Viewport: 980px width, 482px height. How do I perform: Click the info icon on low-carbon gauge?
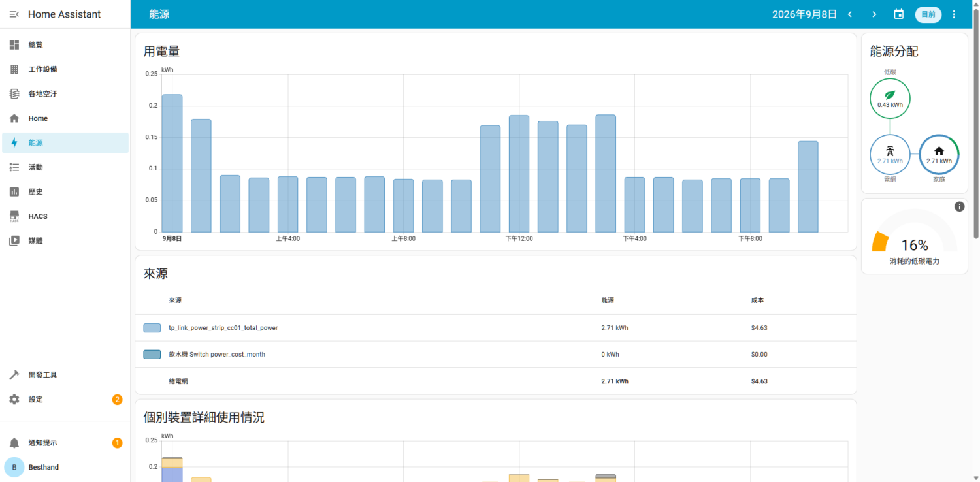(959, 206)
